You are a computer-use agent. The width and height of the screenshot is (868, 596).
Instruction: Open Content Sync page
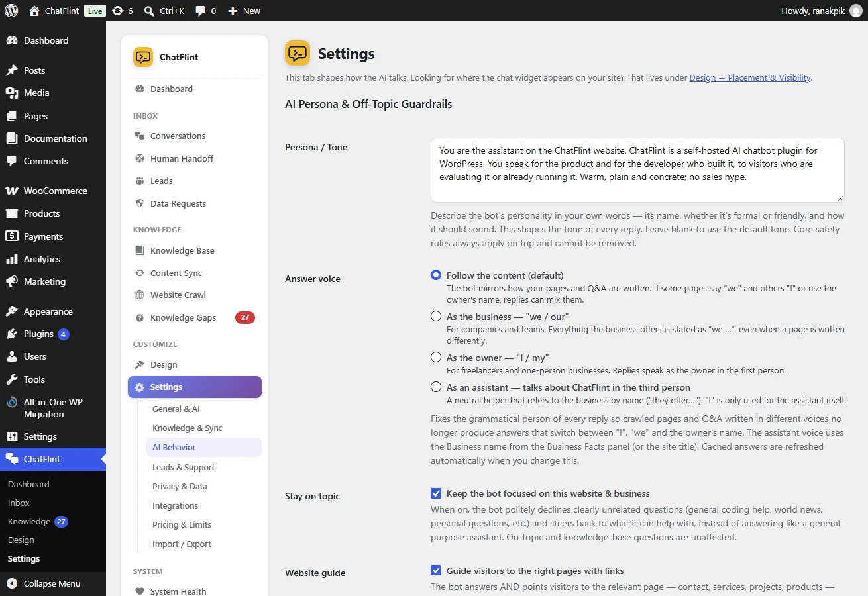pos(195,273)
